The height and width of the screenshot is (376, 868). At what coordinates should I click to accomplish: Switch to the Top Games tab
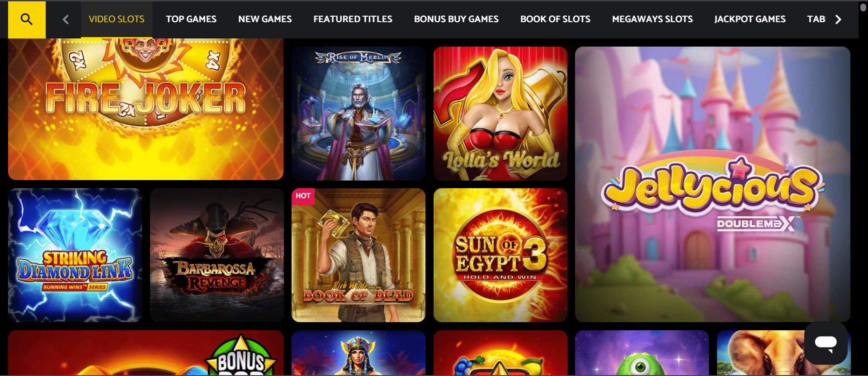(x=191, y=19)
